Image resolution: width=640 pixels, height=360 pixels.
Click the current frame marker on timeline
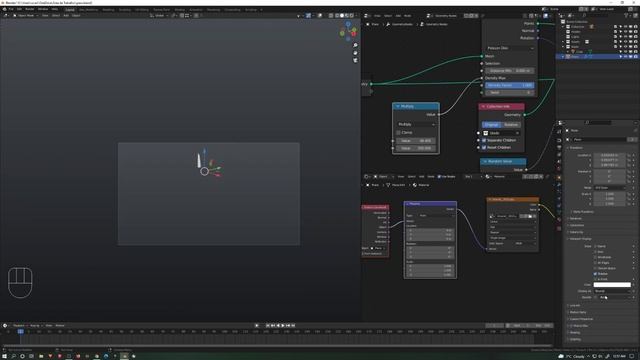coord(20,331)
